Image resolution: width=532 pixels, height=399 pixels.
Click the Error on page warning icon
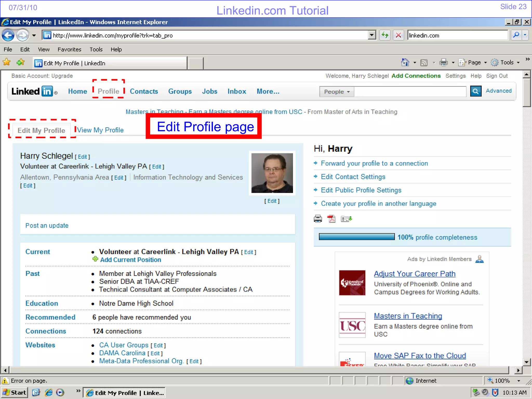pos(5,381)
